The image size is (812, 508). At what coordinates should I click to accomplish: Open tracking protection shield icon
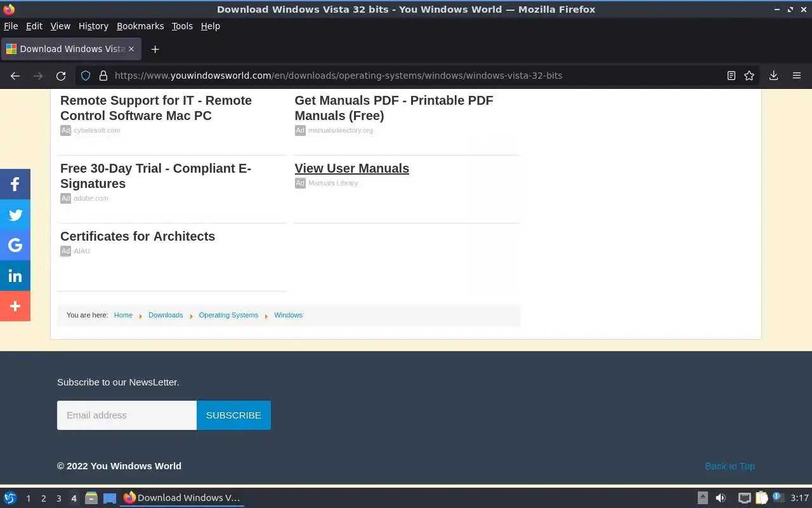[x=86, y=76]
